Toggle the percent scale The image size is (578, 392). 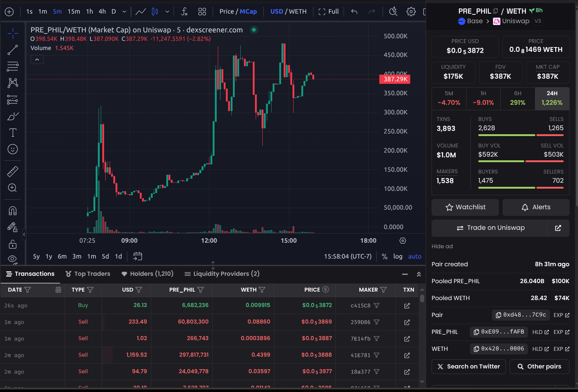(384, 256)
